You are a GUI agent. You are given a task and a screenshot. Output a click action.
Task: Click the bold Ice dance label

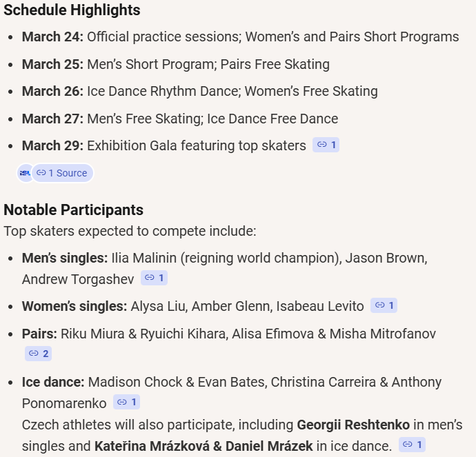[x=53, y=382]
